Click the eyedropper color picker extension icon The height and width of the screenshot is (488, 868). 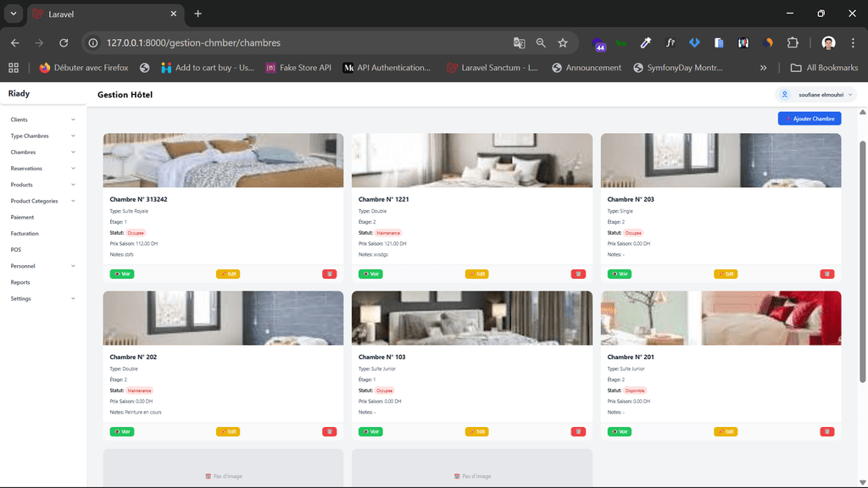(645, 42)
